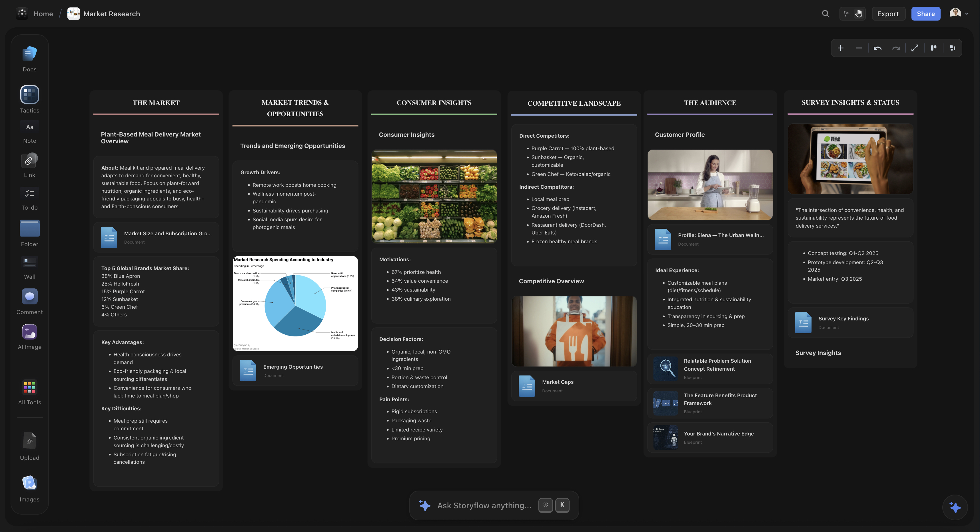Create a To-do using the sidebar icon
The image size is (980, 532).
click(29, 194)
